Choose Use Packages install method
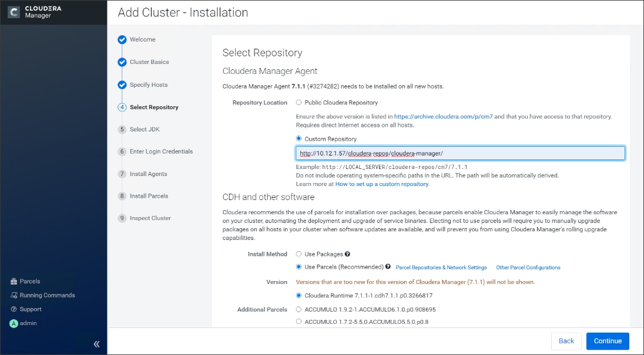This screenshot has height=355, width=644. tap(298, 254)
